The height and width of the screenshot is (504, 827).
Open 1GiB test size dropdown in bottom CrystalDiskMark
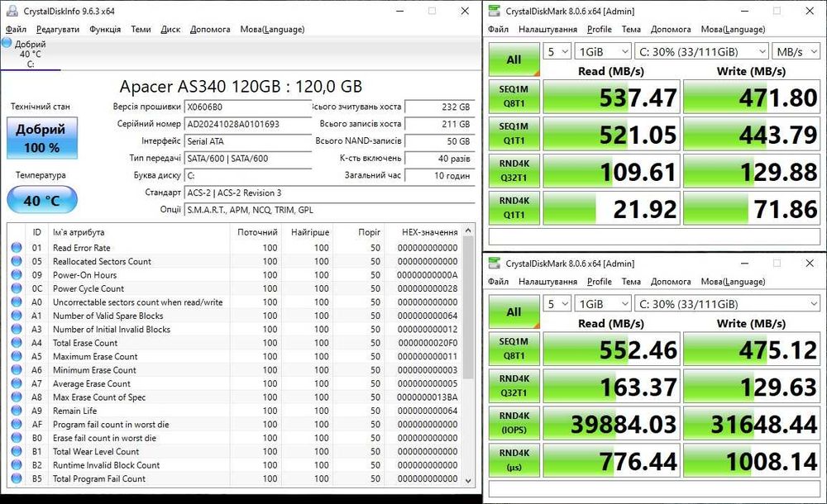(x=603, y=304)
